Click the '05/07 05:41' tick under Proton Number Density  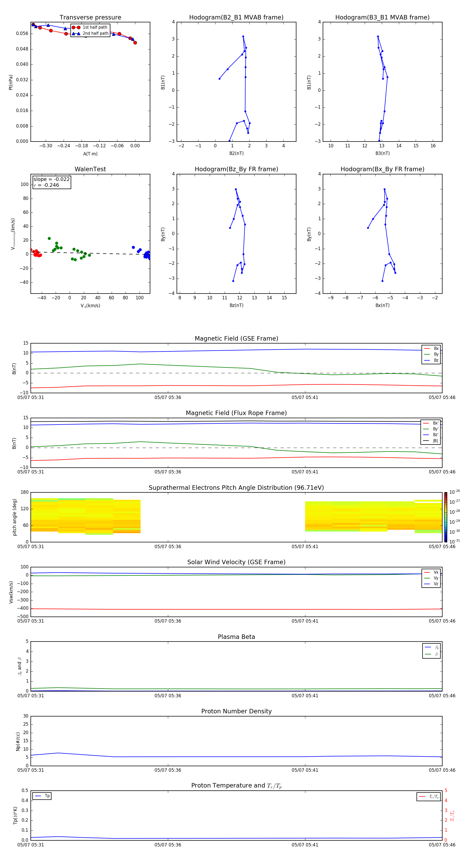click(x=305, y=770)
